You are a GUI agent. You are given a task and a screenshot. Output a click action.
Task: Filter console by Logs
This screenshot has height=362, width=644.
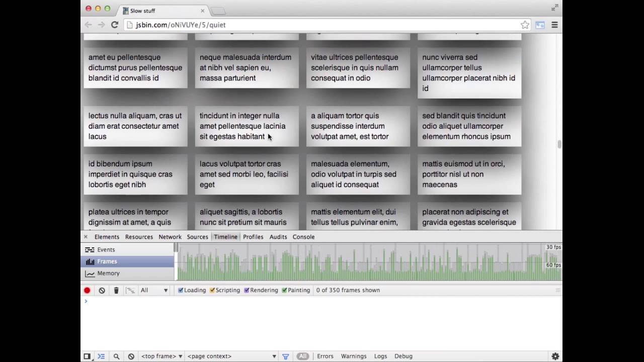(380, 356)
